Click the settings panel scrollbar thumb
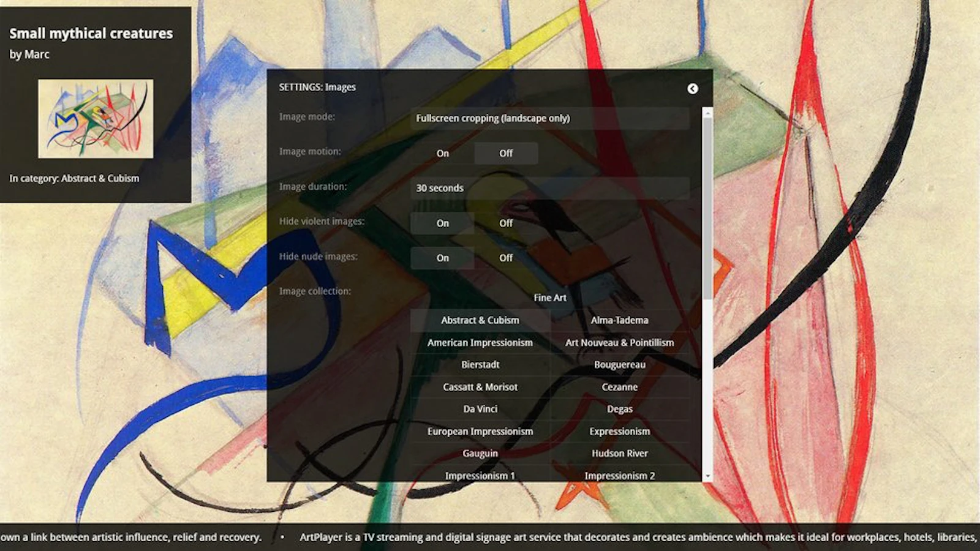Screen dimensions: 980x551 [707, 208]
